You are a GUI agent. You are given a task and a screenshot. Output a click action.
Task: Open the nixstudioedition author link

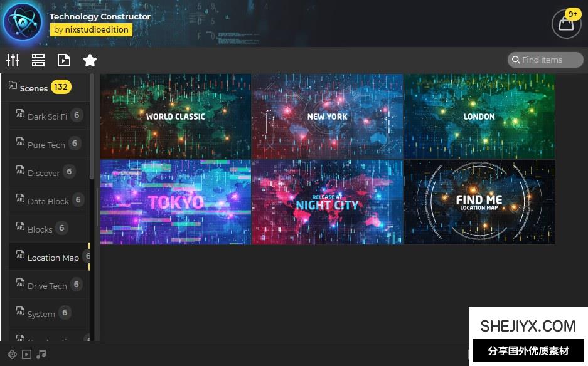pyautogui.click(x=91, y=29)
